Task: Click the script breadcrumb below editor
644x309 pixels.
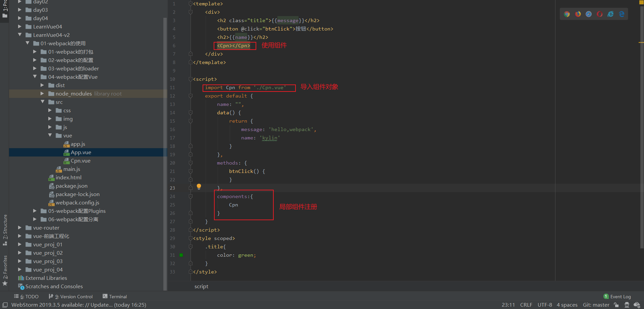Action: 201,287
